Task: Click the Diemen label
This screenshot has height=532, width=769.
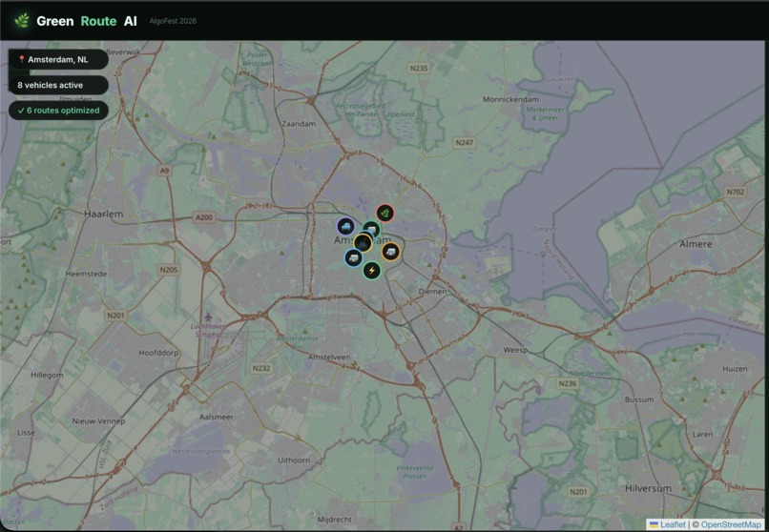Action: [432, 292]
